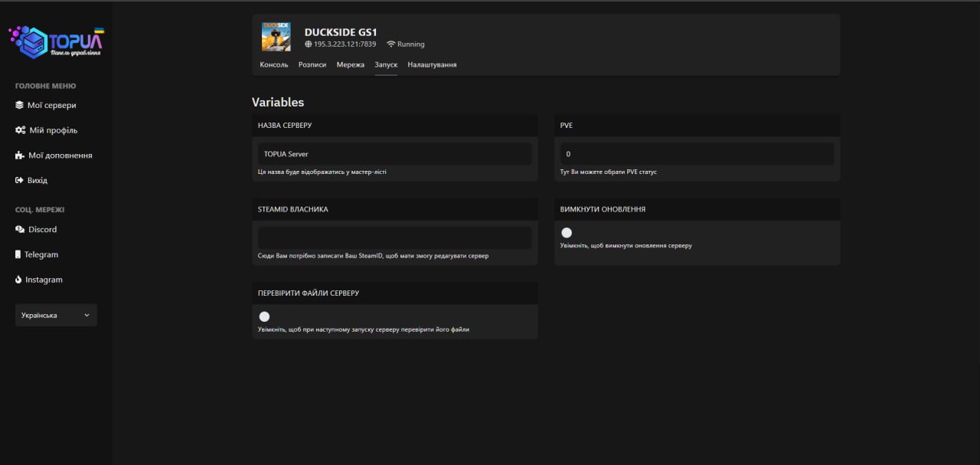Click the Instagram flame icon in sidebar
The width and height of the screenshot is (980, 465).
pos(18,280)
